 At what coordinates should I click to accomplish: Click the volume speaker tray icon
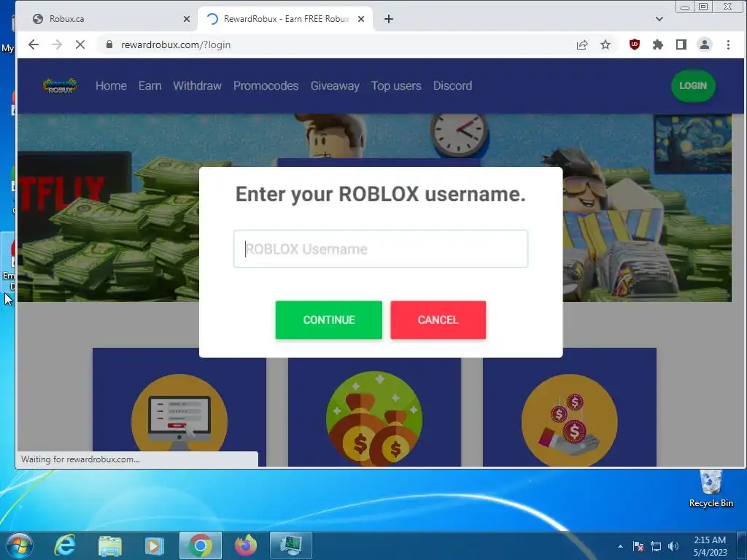point(673,546)
